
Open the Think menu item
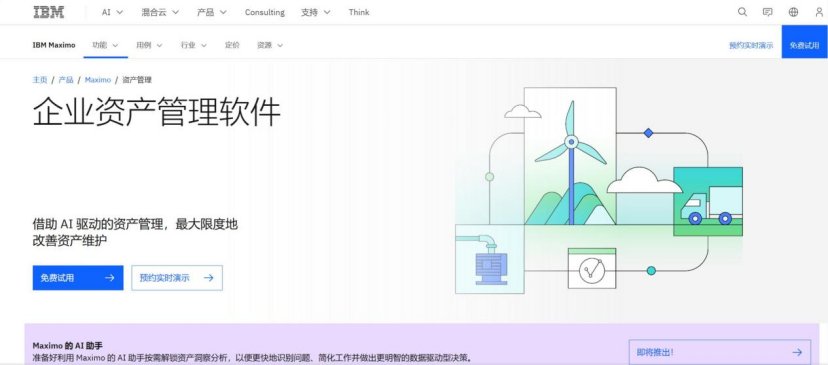tap(359, 12)
